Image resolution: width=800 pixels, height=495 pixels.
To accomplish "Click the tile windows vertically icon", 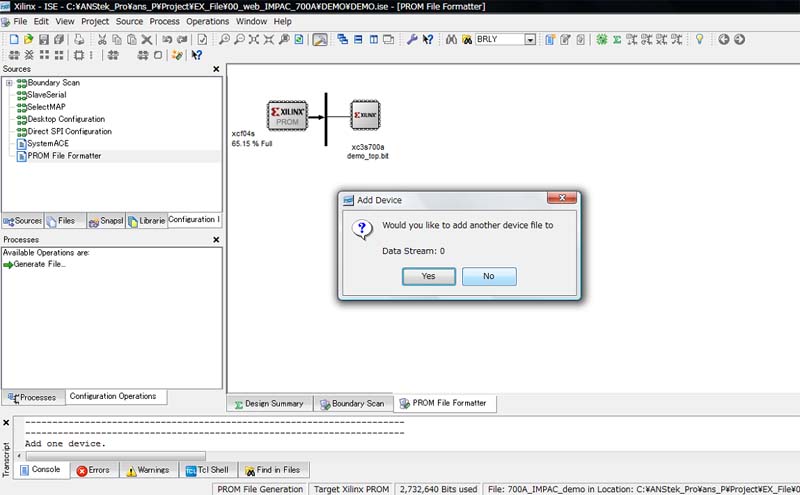I will [373, 39].
